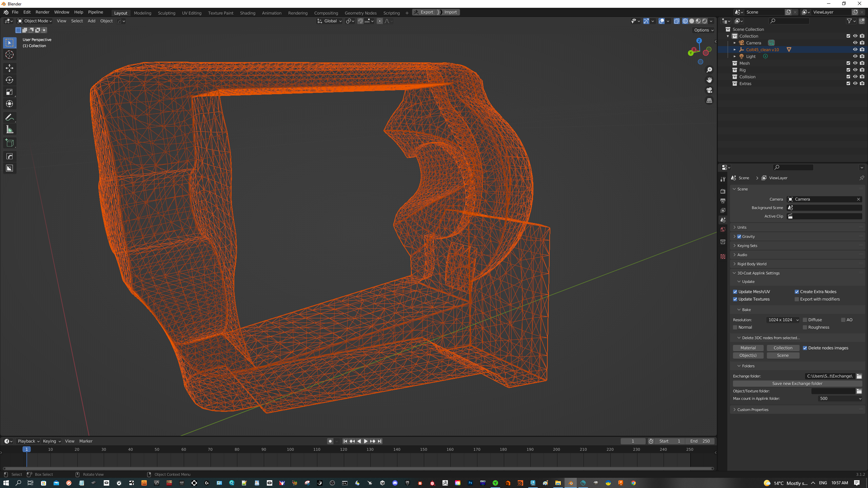Pick the Measure tool
The image size is (868, 488).
9,129
